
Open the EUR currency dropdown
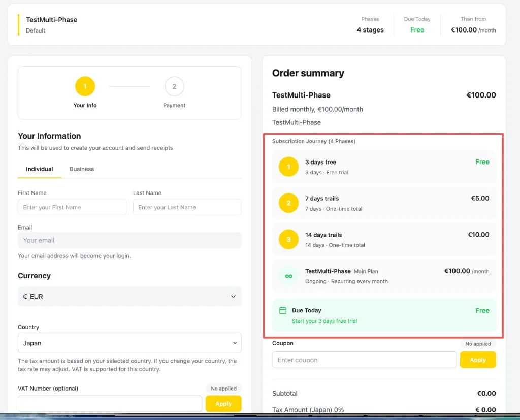pyautogui.click(x=129, y=296)
